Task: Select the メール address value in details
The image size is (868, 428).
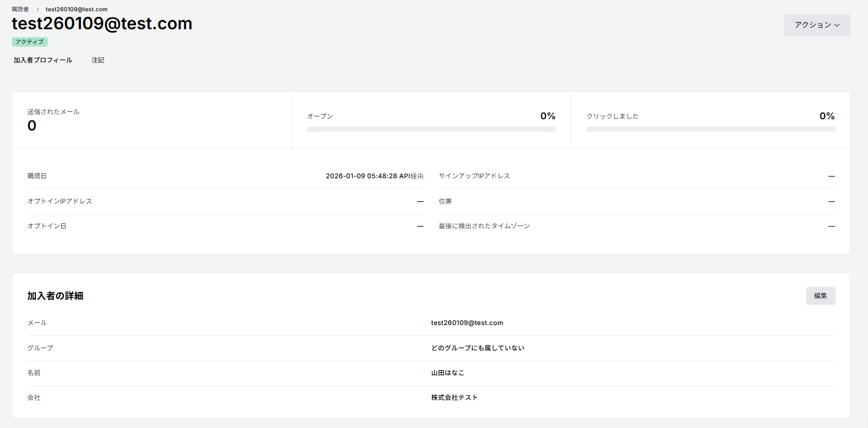Action: 467,323
